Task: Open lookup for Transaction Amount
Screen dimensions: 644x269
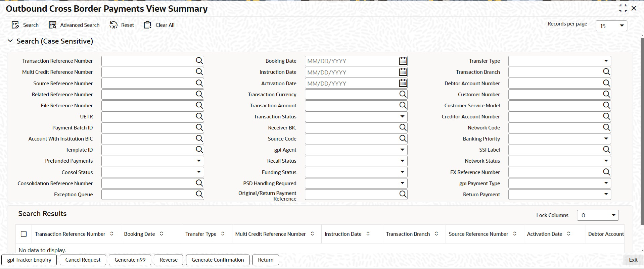Action: pyautogui.click(x=403, y=105)
